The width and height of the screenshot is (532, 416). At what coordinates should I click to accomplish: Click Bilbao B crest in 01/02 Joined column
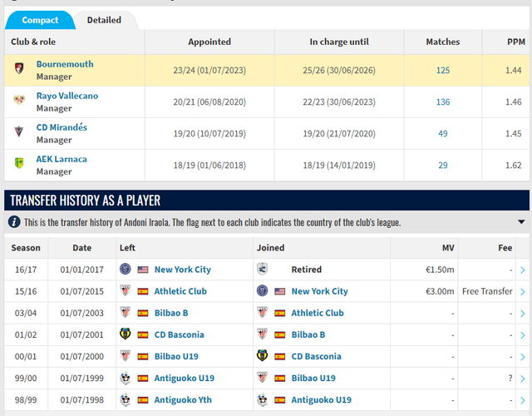tap(263, 334)
